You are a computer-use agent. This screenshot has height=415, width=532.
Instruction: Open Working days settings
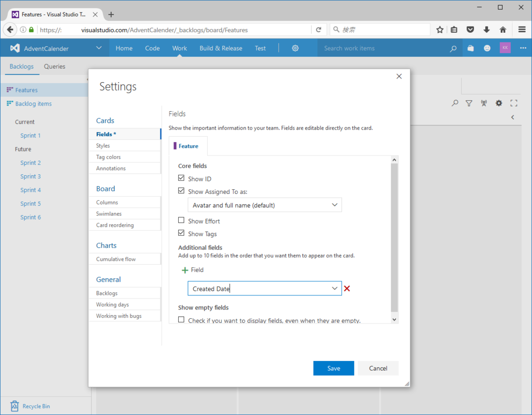tap(125, 305)
